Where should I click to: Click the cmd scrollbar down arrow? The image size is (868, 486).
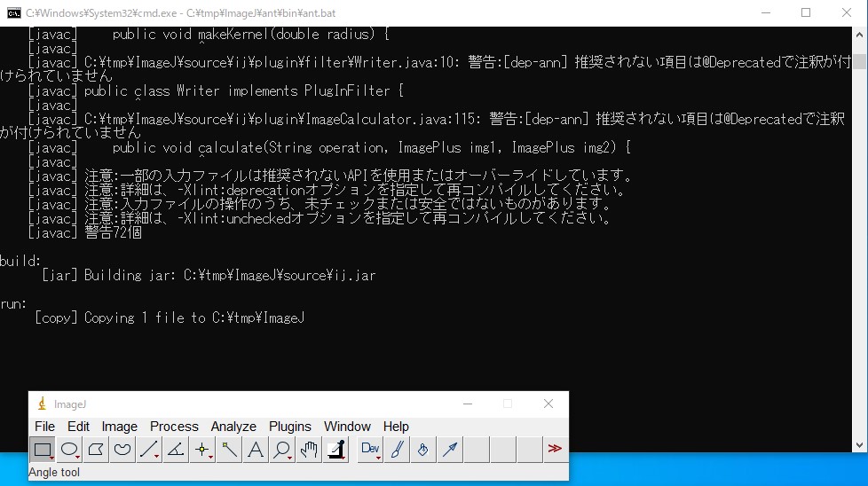tap(859, 445)
